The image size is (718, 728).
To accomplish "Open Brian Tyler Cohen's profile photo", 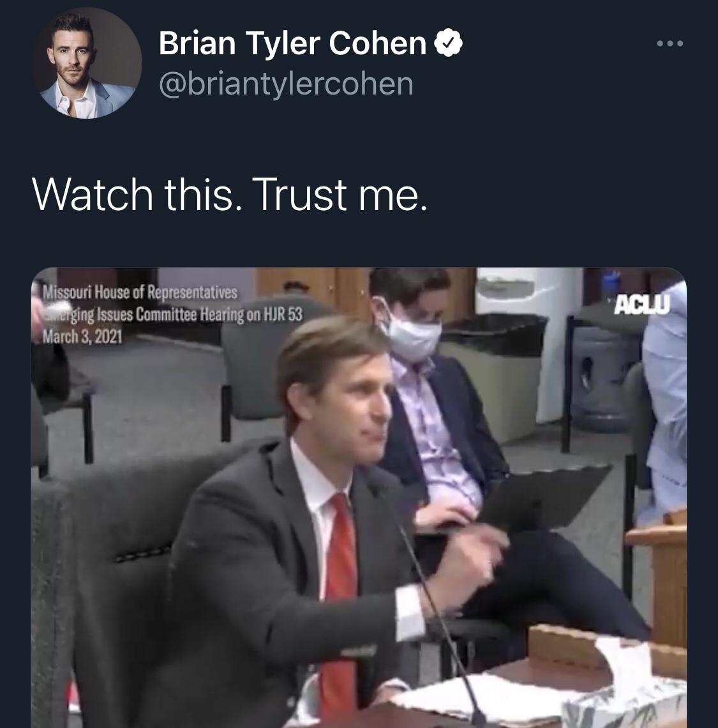I will [x=87, y=63].
